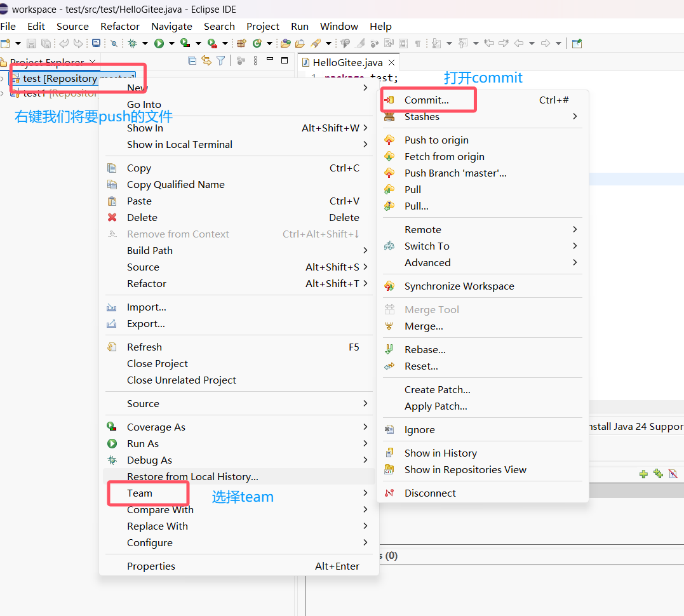This screenshot has width=684, height=616.
Task: Click the Pin Editor icon in toolbar
Action: 577,43
